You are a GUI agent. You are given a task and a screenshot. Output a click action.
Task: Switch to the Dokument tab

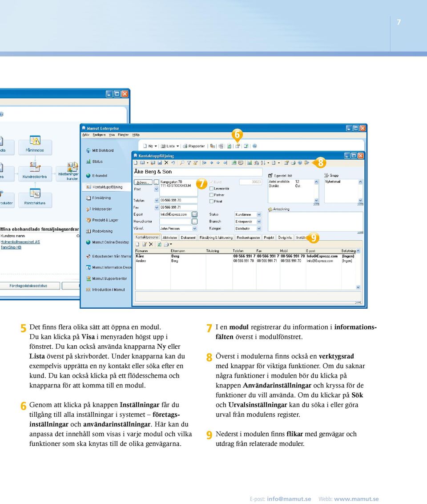tap(188, 238)
